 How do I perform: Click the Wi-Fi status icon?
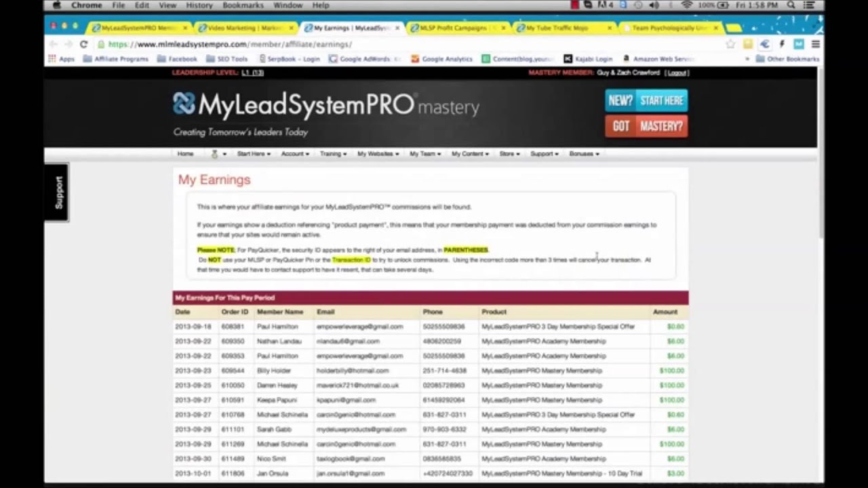coord(687,5)
